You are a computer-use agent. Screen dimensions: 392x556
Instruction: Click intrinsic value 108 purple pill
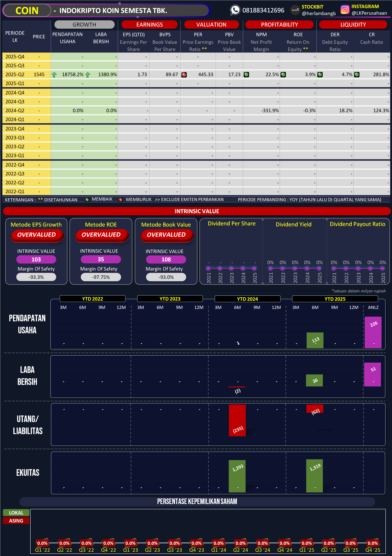click(x=166, y=259)
